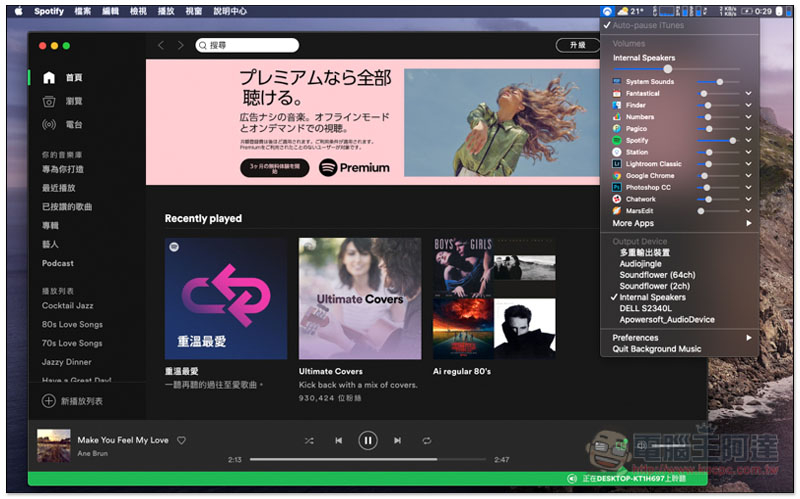Image resolution: width=800 pixels, height=499 pixels.
Task: Seek within the song progress bar
Action: click(x=367, y=459)
